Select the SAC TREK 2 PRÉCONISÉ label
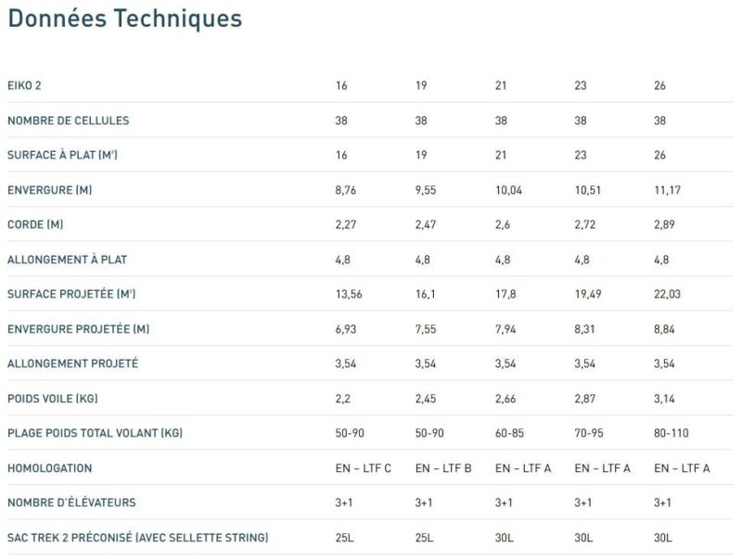The image size is (742, 560). pyautogui.click(x=137, y=538)
